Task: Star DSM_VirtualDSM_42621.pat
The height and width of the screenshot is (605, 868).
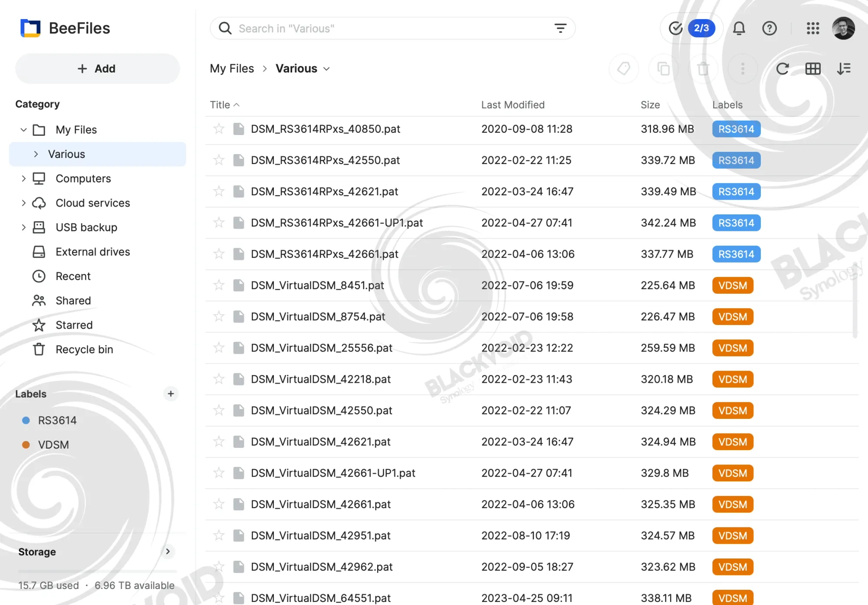Action: coord(219,441)
